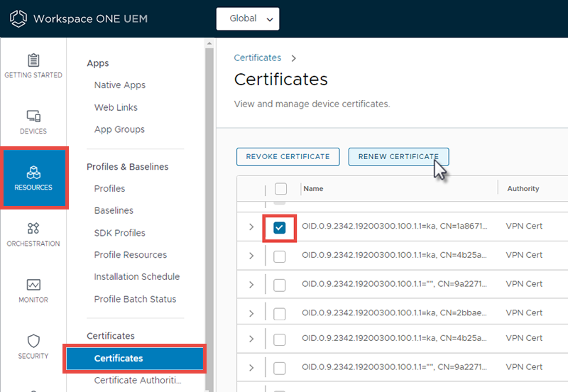
Task: Click the breadcrumb chevron after Certificates
Action: (294, 58)
